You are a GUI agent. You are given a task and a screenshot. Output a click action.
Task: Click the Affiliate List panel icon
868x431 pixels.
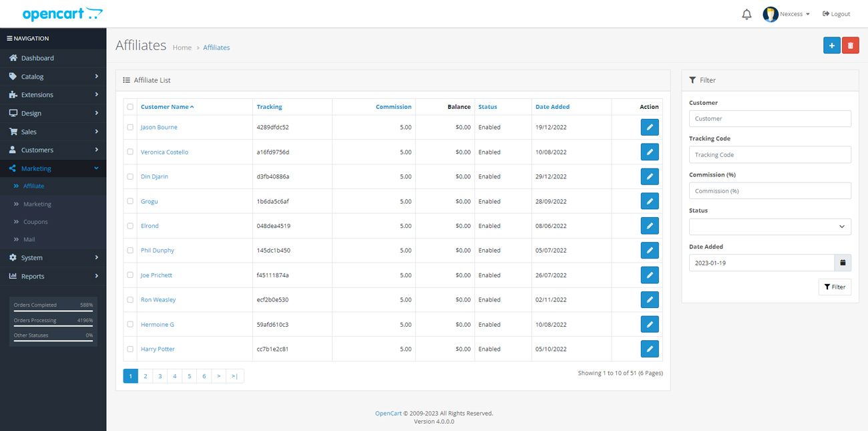pos(126,80)
